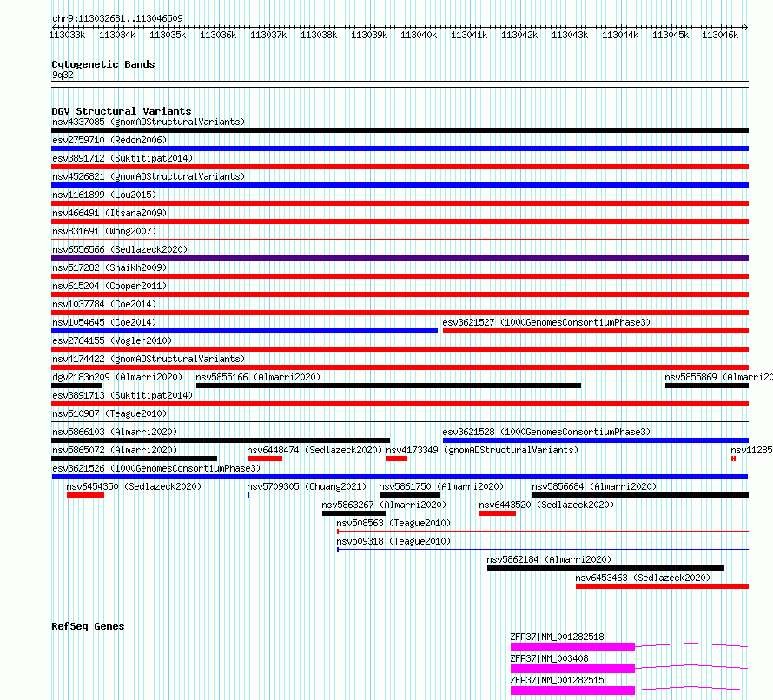Open nsv5856684 (Almarri2020) label

594,486
